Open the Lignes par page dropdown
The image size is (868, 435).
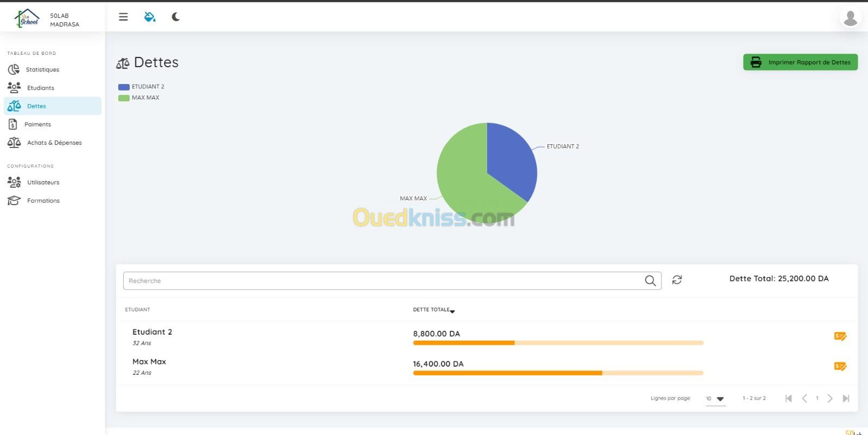(715, 399)
